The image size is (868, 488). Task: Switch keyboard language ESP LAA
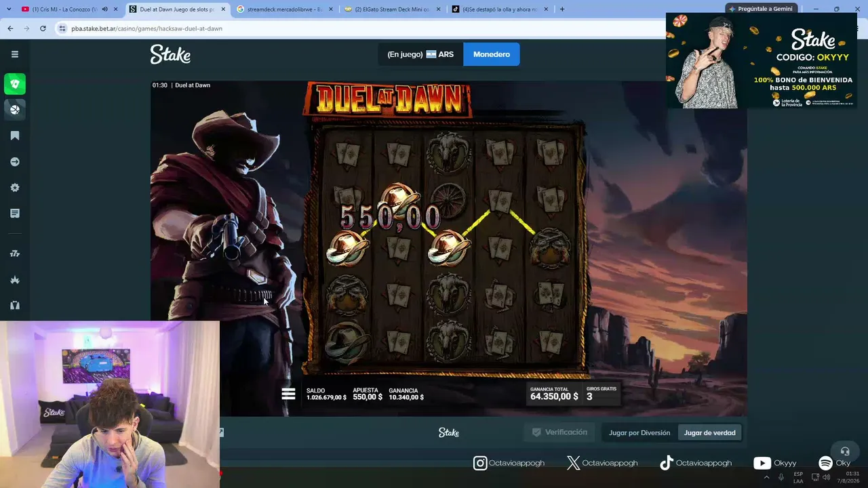coord(798,477)
